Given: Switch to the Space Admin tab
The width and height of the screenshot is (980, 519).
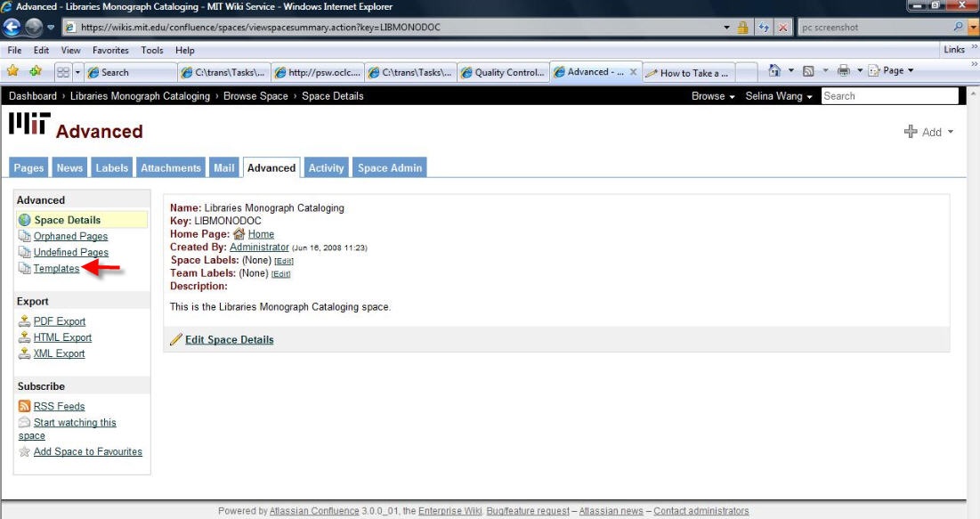Looking at the screenshot, I should (x=390, y=167).
